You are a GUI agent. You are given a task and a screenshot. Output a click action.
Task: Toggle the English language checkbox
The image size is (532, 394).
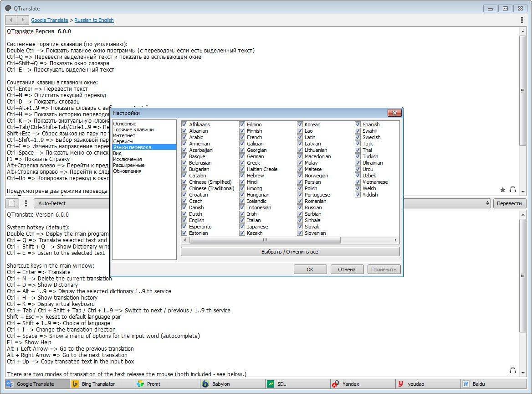pos(184,220)
